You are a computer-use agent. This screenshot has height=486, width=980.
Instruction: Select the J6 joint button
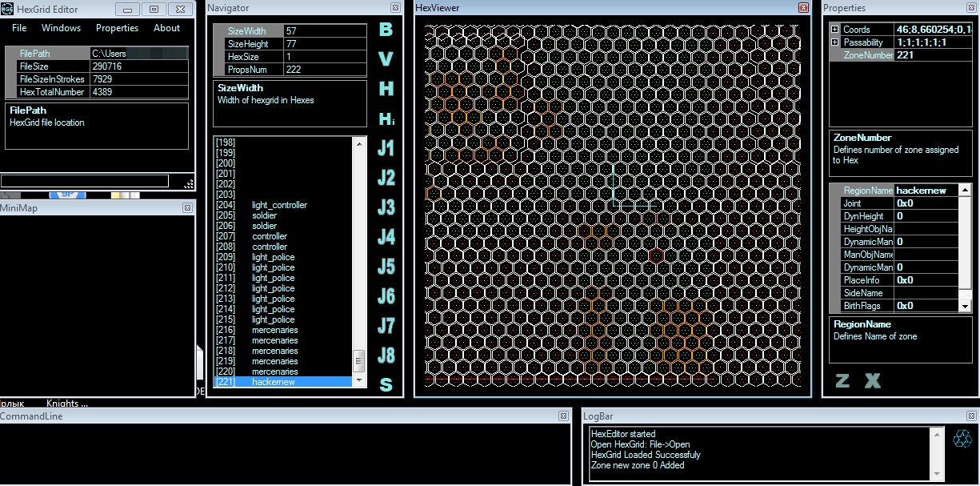tap(386, 296)
